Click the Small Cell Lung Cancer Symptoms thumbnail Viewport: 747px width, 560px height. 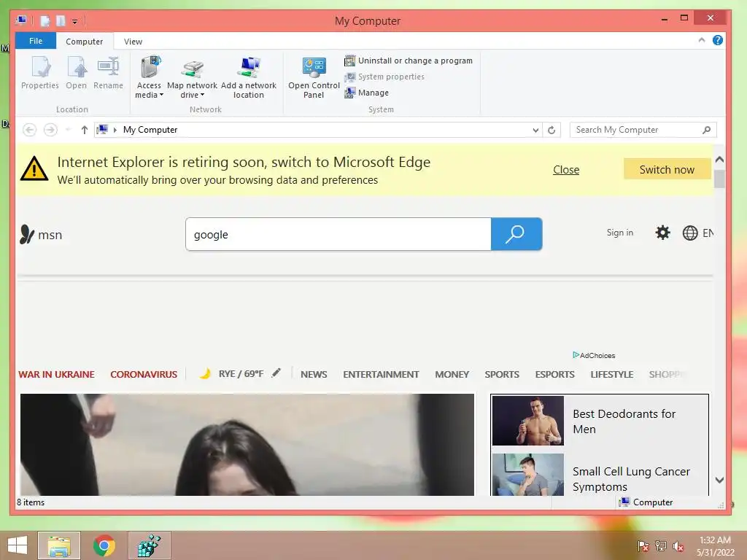pyautogui.click(x=528, y=474)
